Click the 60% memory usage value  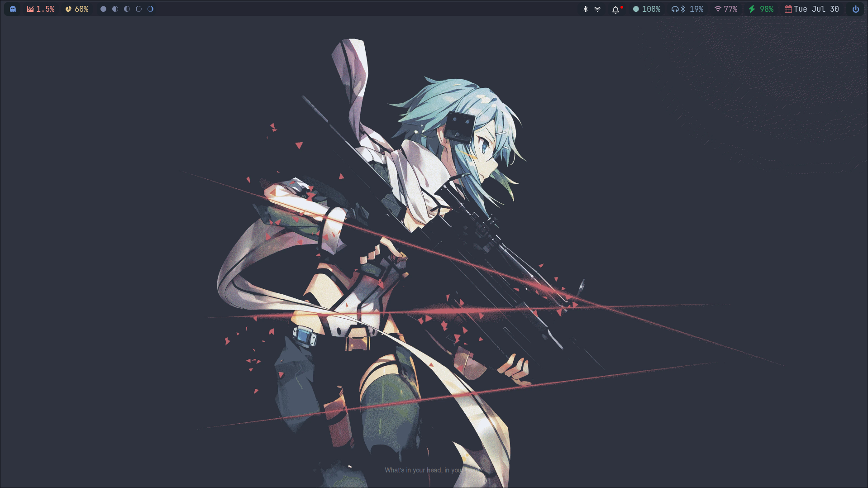81,9
